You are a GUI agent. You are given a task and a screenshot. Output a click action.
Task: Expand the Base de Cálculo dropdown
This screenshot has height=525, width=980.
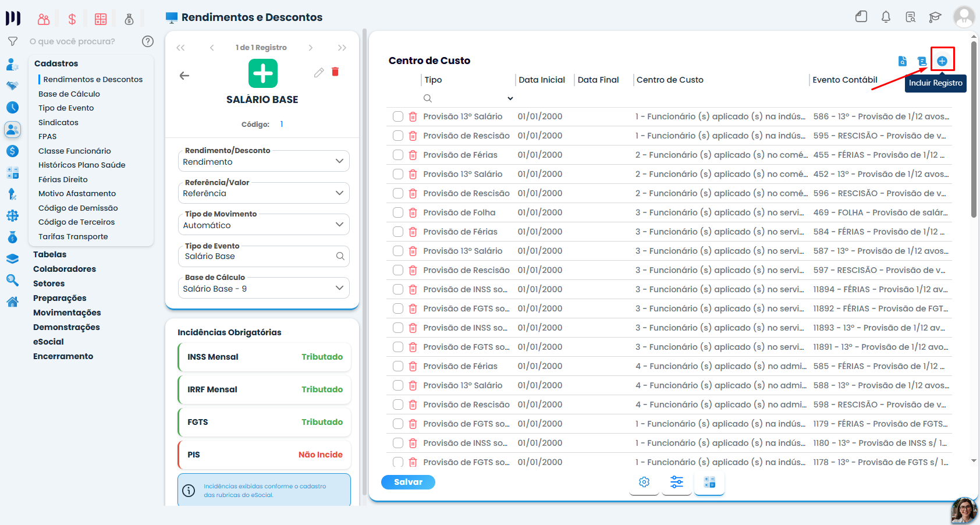[x=339, y=288]
